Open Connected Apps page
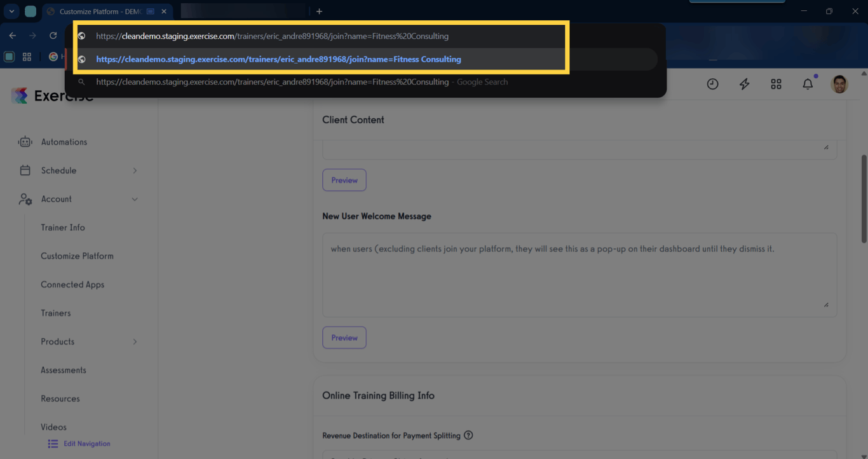Image resolution: width=868 pixels, height=459 pixels. tap(72, 285)
